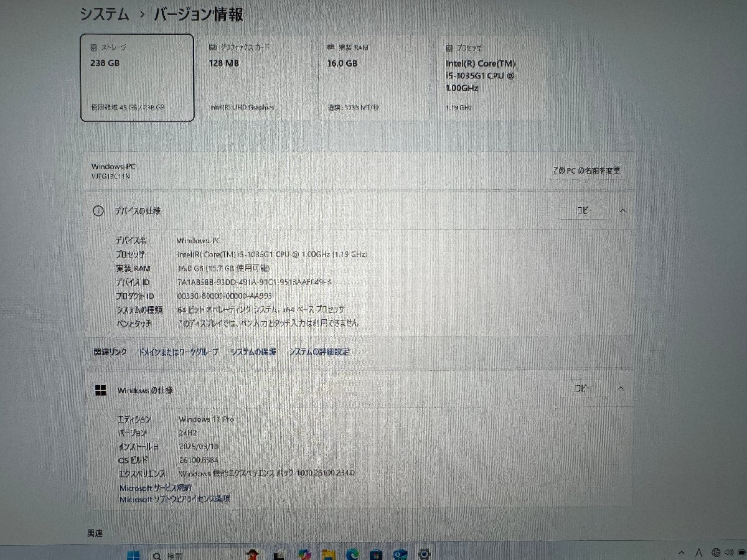Open システムの保護 link
Viewport: 747px width, 560px height.
click(x=253, y=352)
